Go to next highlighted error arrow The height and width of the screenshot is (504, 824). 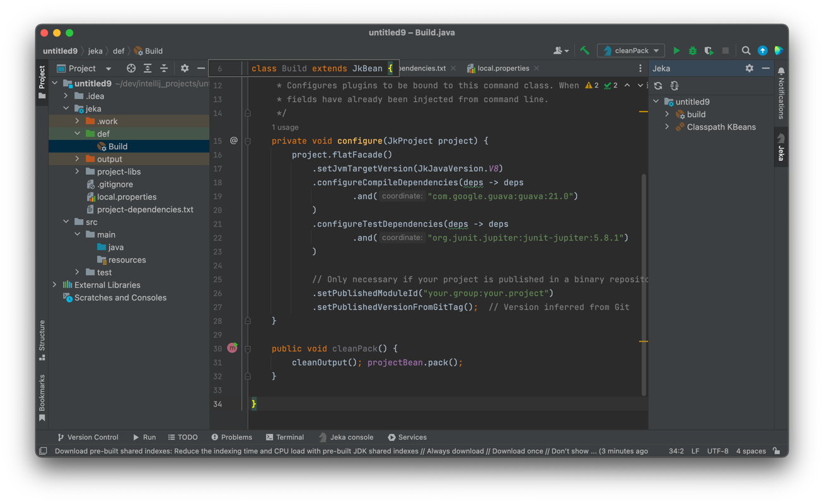pos(640,86)
